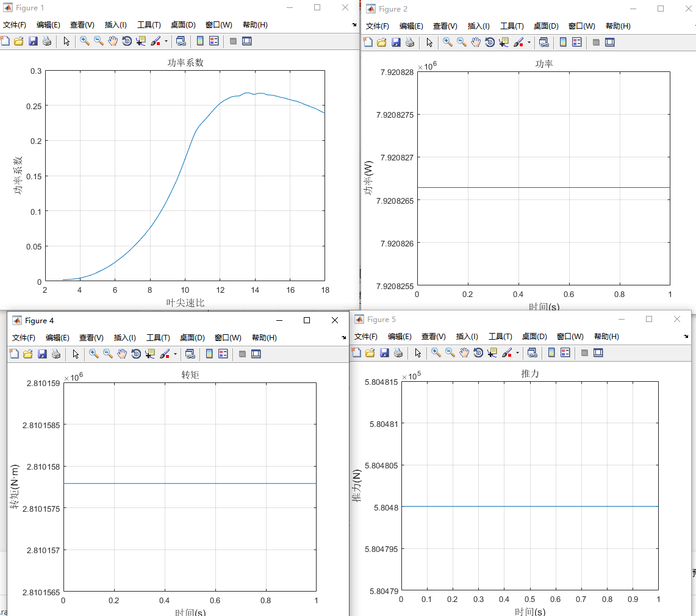
Task: Select Data Cursor tool in Figure 5
Action: click(492, 353)
